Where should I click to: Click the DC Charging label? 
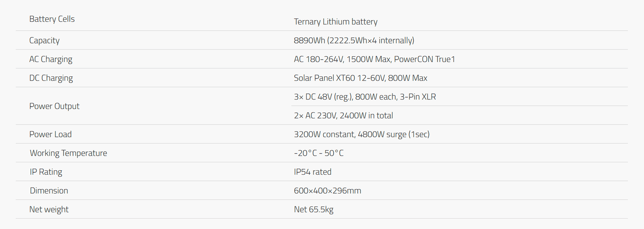click(51, 78)
